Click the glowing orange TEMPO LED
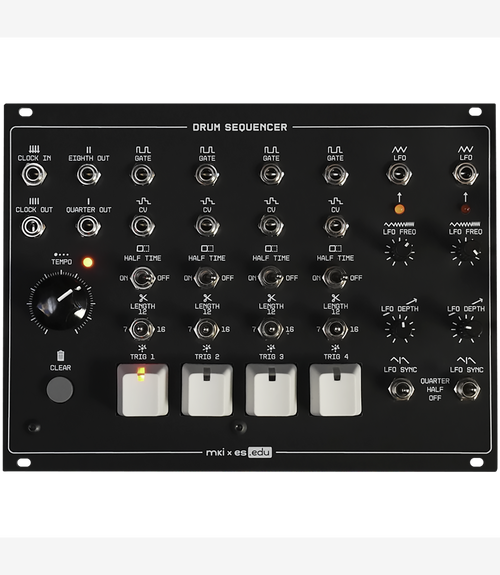The width and height of the screenshot is (500, 575). 88,262
